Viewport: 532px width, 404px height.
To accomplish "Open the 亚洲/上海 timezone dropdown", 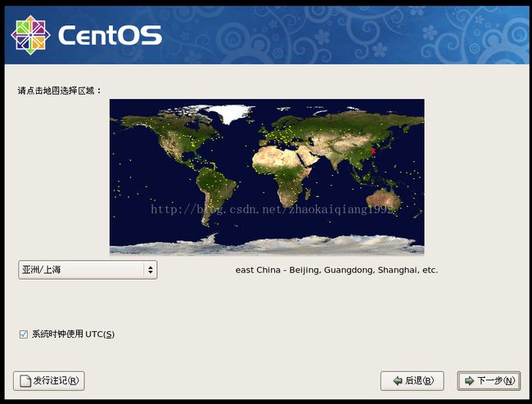I will [x=87, y=269].
